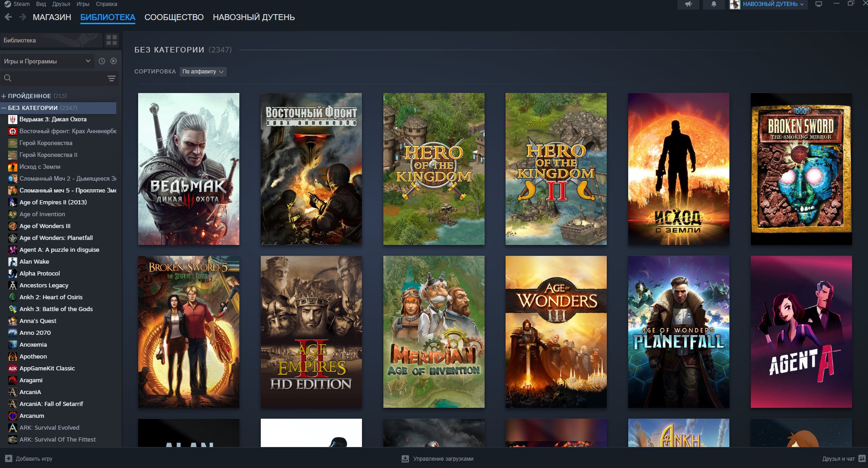Open the Вид menu
Image resolution: width=868 pixels, height=468 pixels.
pyautogui.click(x=41, y=4)
